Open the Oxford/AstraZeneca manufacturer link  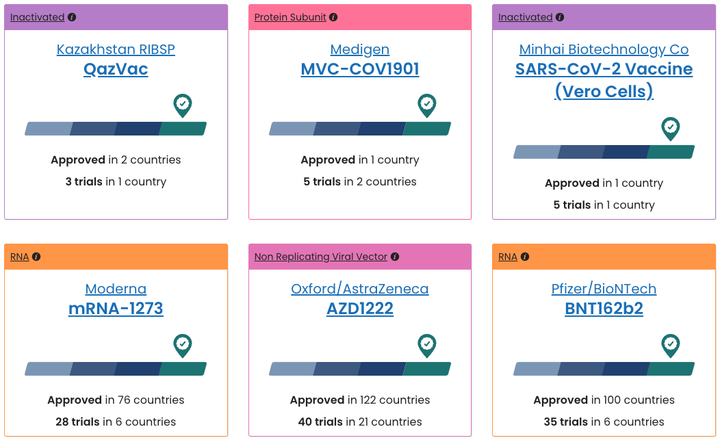pyautogui.click(x=360, y=289)
